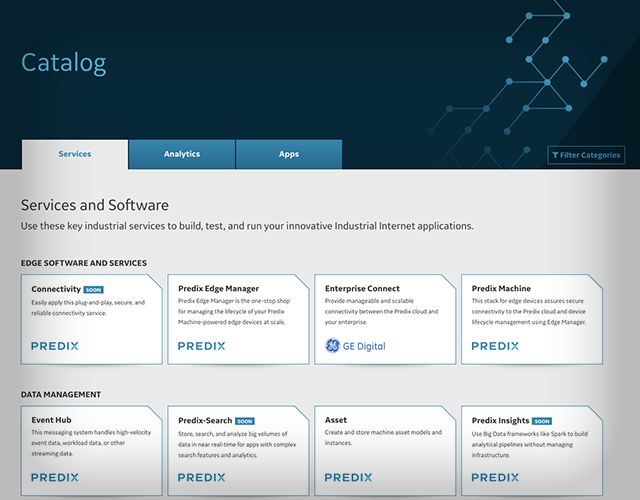Click the PREDIX logo in Predix Machine card
The height and width of the screenshot is (500, 640).
[x=495, y=346]
